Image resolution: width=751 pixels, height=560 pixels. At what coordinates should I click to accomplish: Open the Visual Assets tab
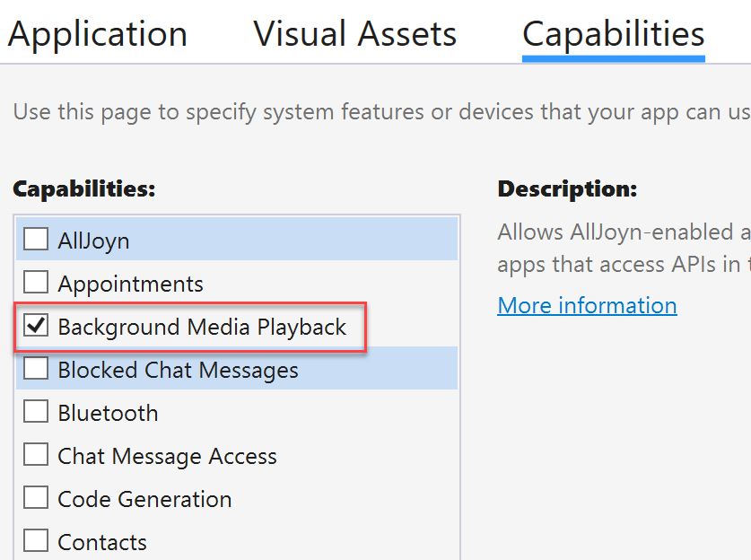(x=355, y=33)
